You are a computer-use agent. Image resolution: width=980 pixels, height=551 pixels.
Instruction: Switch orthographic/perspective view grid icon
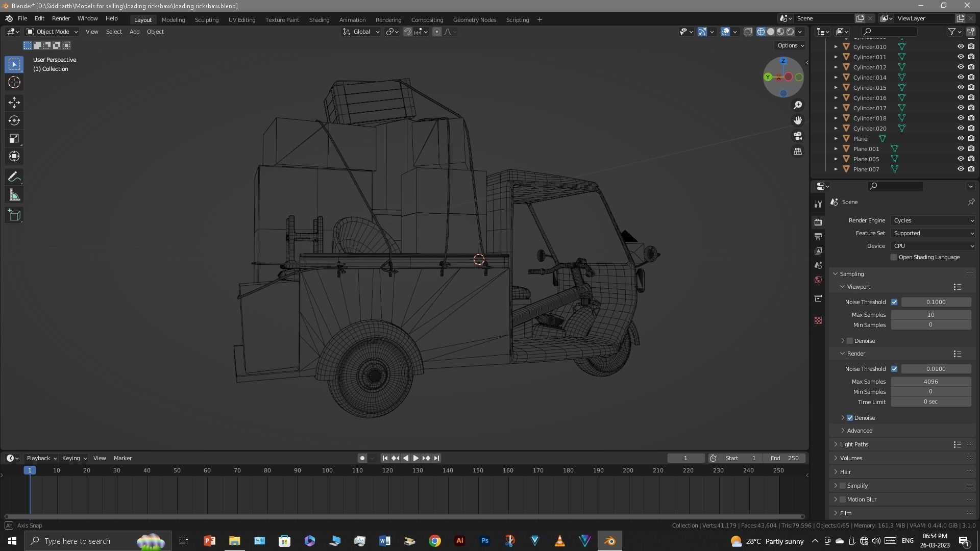coord(797,152)
